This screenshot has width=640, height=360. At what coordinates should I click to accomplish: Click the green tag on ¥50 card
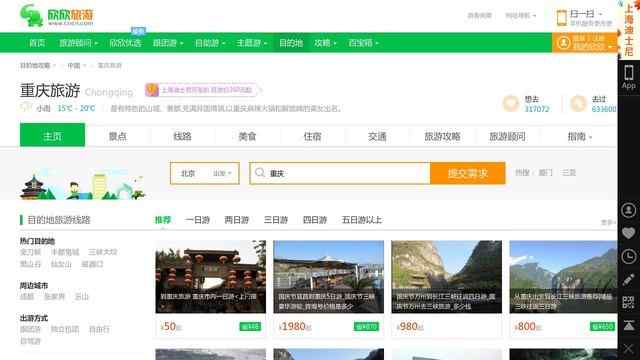coord(250,327)
